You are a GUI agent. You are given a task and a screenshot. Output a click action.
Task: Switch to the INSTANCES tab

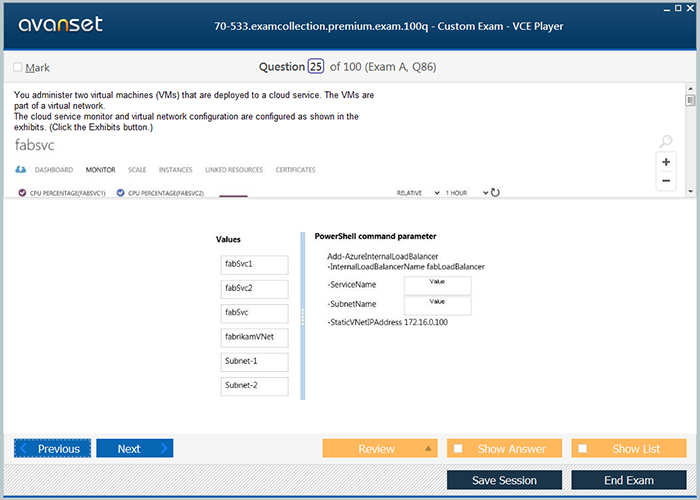tap(175, 170)
